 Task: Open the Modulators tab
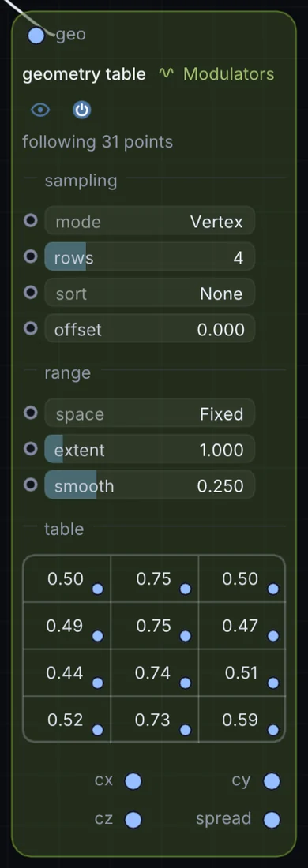216,73
